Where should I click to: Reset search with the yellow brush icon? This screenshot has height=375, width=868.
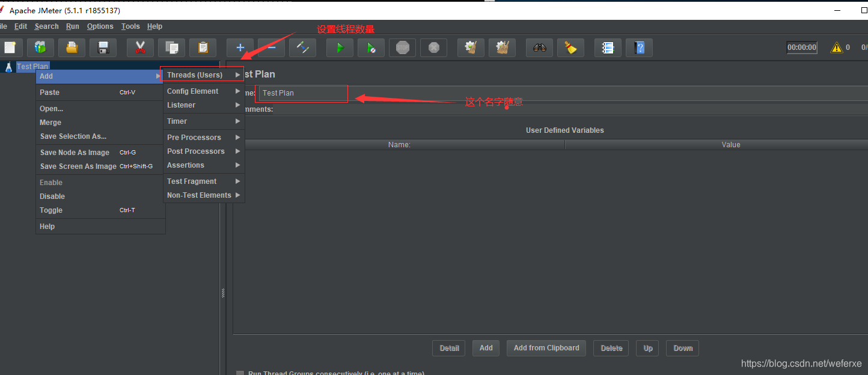tap(571, 47)
